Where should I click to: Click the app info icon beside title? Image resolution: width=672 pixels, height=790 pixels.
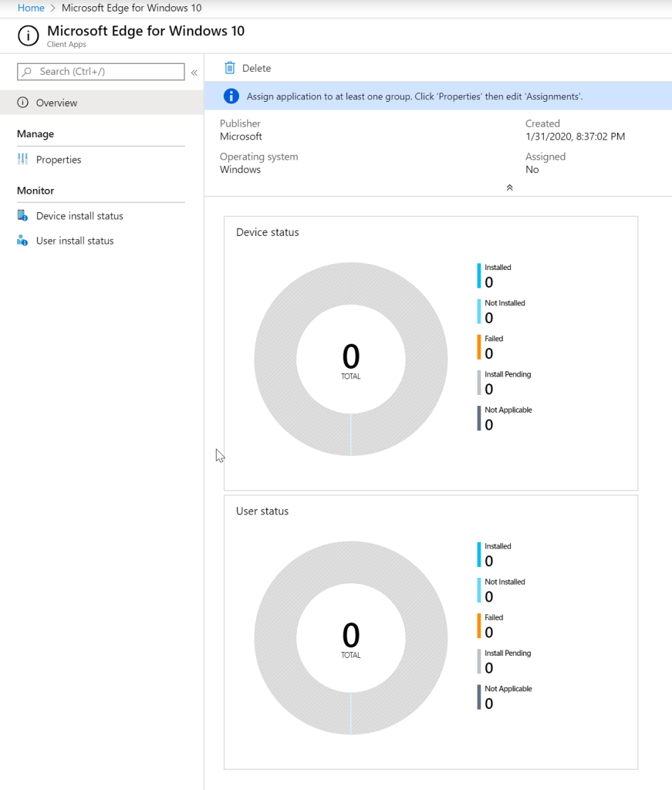28,36
